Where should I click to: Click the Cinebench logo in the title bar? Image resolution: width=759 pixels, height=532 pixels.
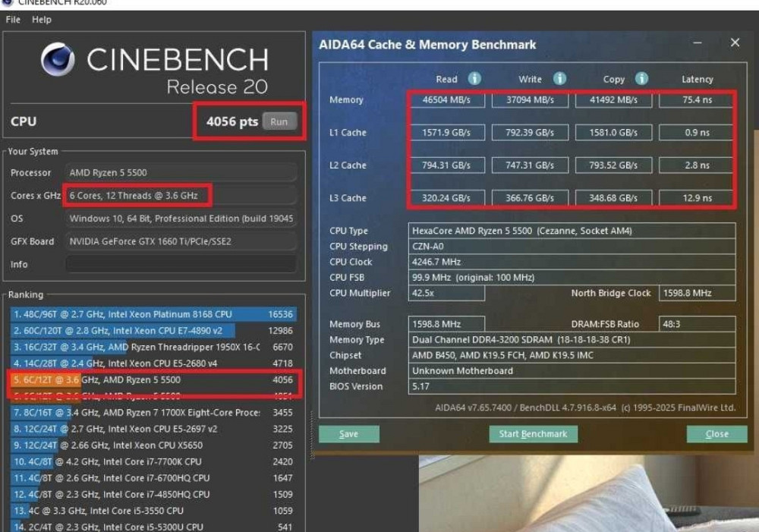pyautogui.click(x=8, y=3)
